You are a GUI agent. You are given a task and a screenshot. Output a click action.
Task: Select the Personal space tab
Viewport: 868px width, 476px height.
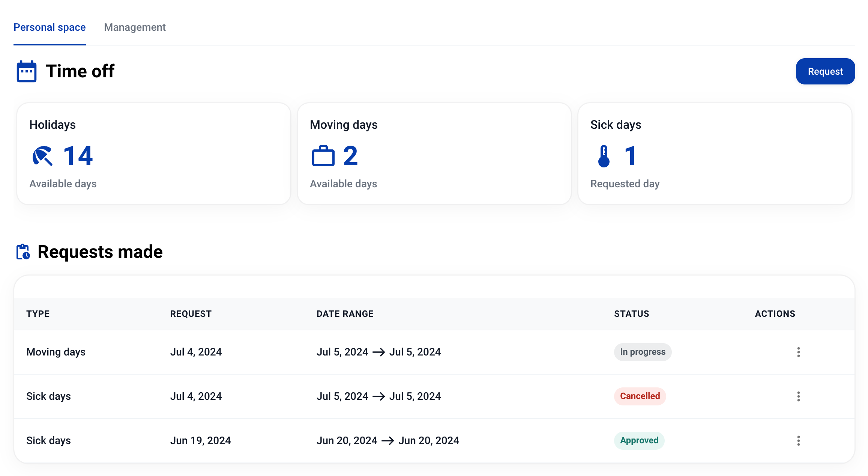point(50,27)
